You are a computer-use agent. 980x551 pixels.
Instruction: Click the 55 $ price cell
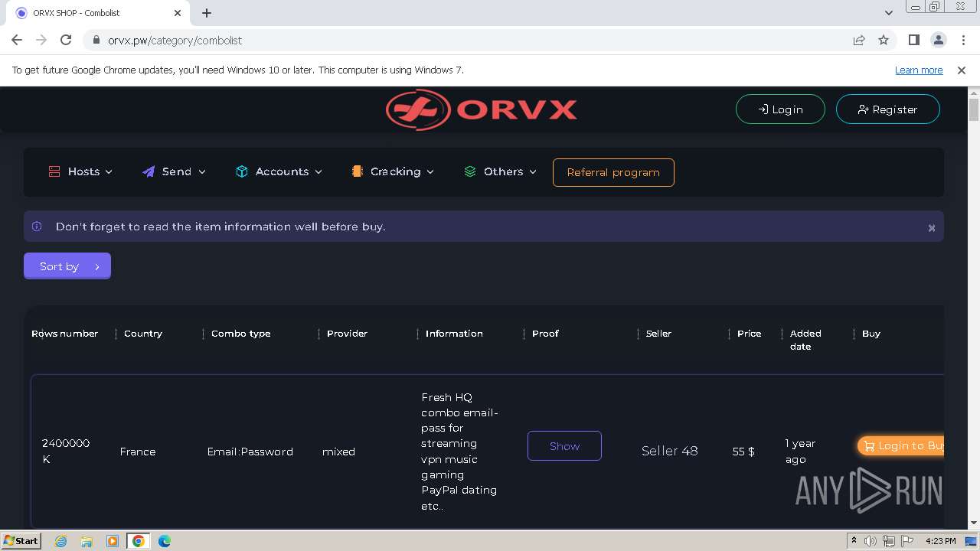pyautogui.click(x=743, y=452)
